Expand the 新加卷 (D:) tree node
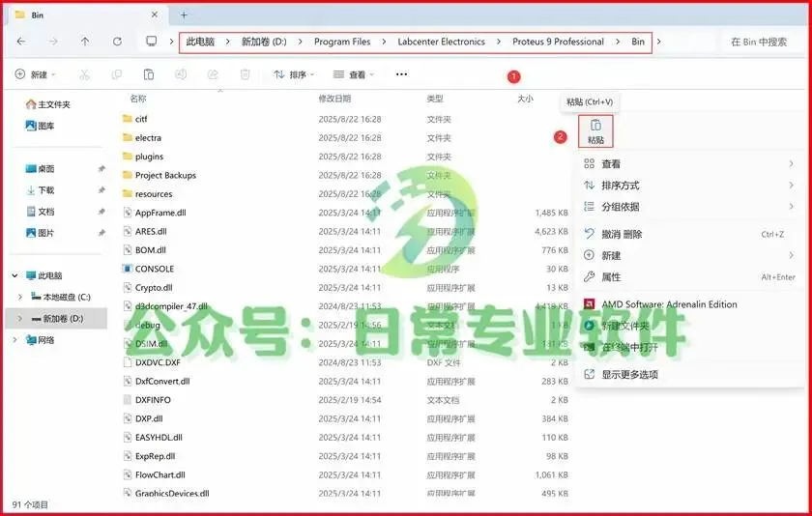The width and height of the screenshot is (812, 516). click(20, 318)
